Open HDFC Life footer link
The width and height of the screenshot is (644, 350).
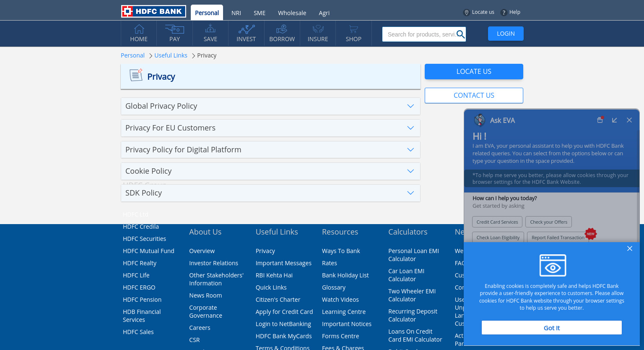coord(136,275)
